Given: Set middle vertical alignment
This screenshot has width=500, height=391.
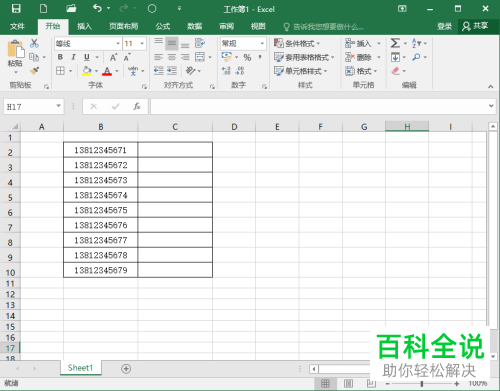Looking at the screenshot, I should [172, 43].
